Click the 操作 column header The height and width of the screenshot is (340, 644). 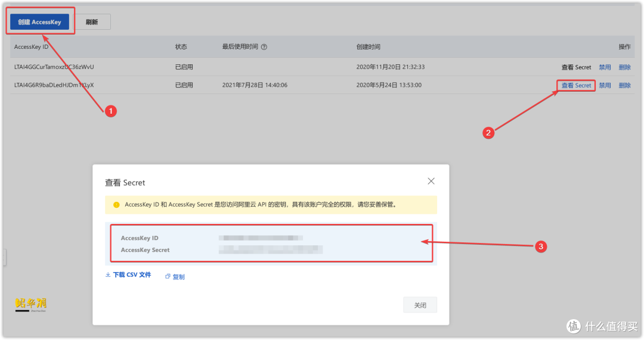[x=624, y=47]
